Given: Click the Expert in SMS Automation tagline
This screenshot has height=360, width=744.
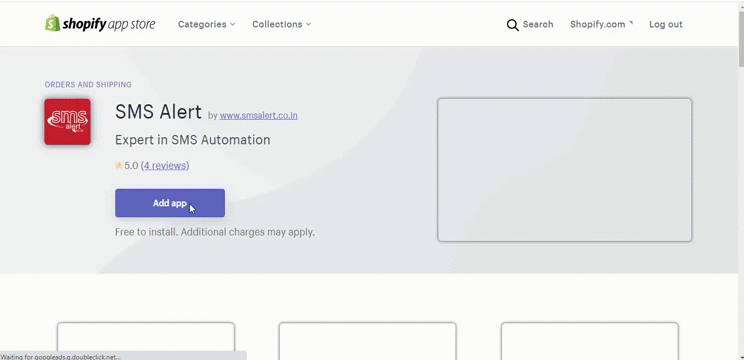Looking at the screenshot, I should [x=193, y=140].
